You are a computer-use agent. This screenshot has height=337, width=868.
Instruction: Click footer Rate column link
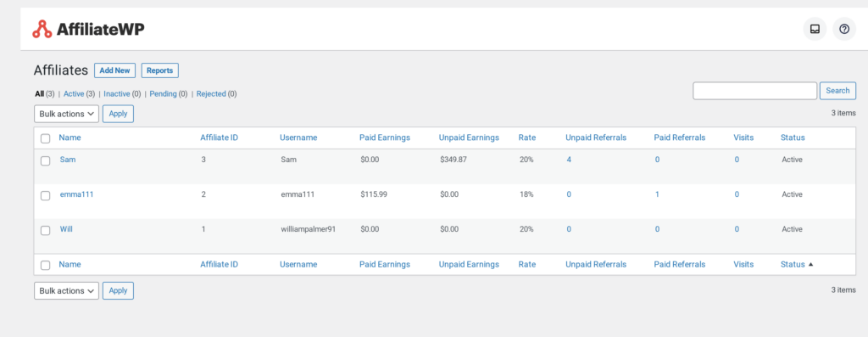click(x=527, y=264)
